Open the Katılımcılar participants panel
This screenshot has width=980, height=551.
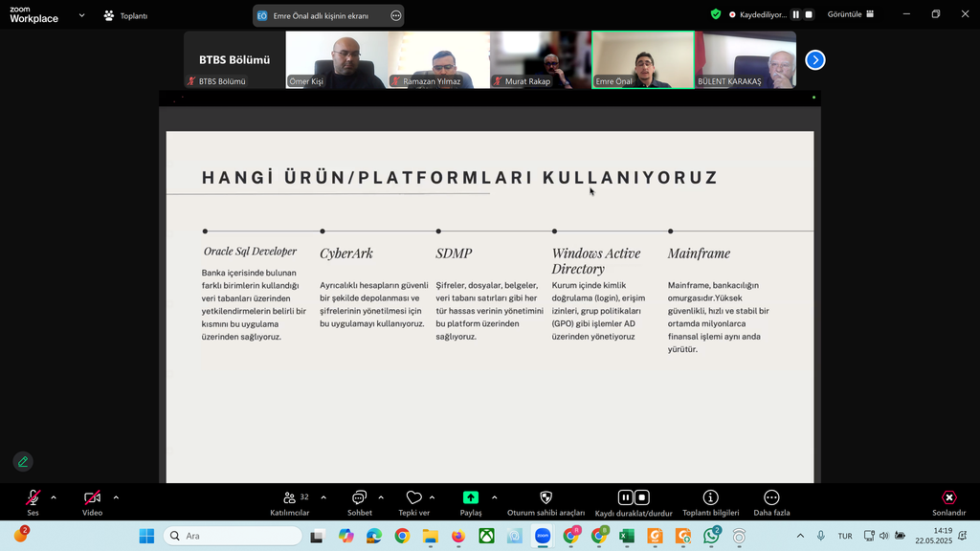pos(289,502)
